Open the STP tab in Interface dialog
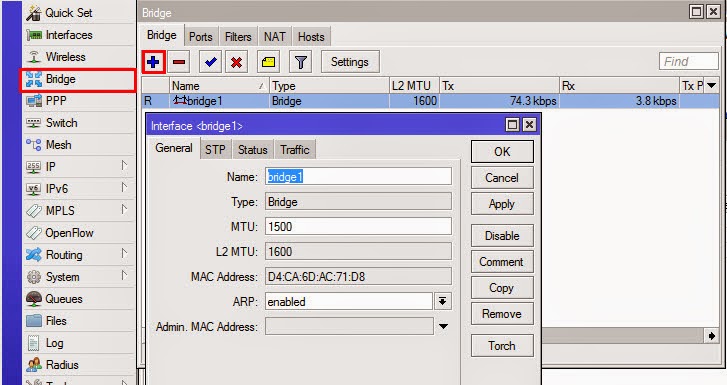Image resolution: width=727 pixels, height=385 pixels. 216,150
